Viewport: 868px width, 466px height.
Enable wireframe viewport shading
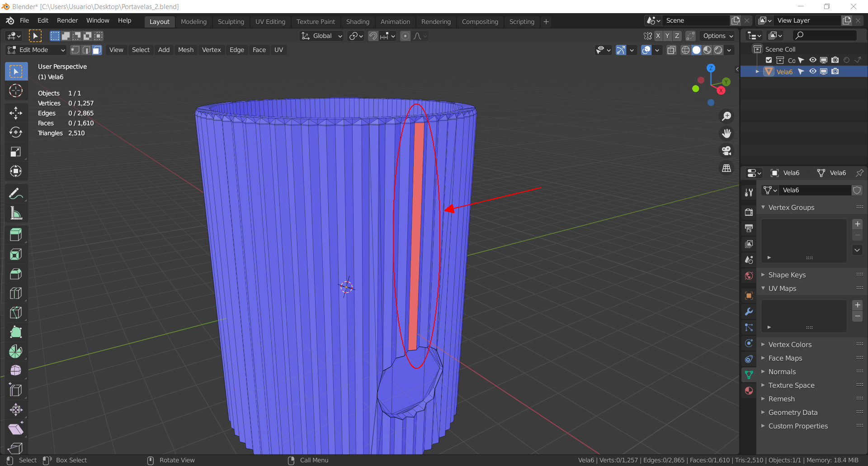coord(685,50)
